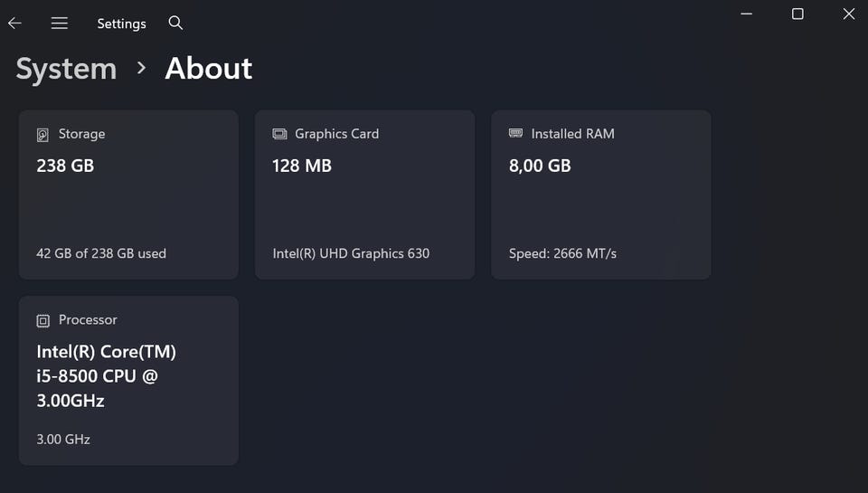Maximize the Settings window
Screen dimensions: 868x493
point(797,14)
